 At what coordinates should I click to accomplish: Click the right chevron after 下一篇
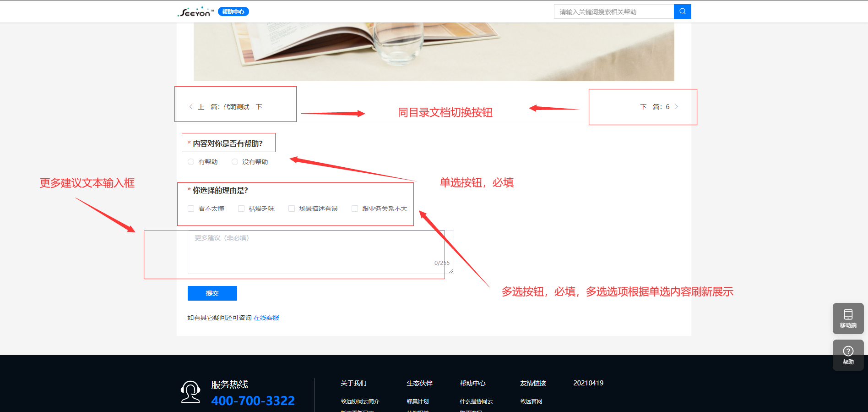point(677,107)
